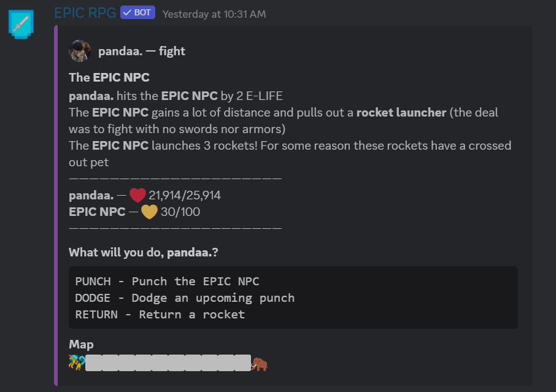Click the RETURN rocket line in code block

tap(160, 315)
